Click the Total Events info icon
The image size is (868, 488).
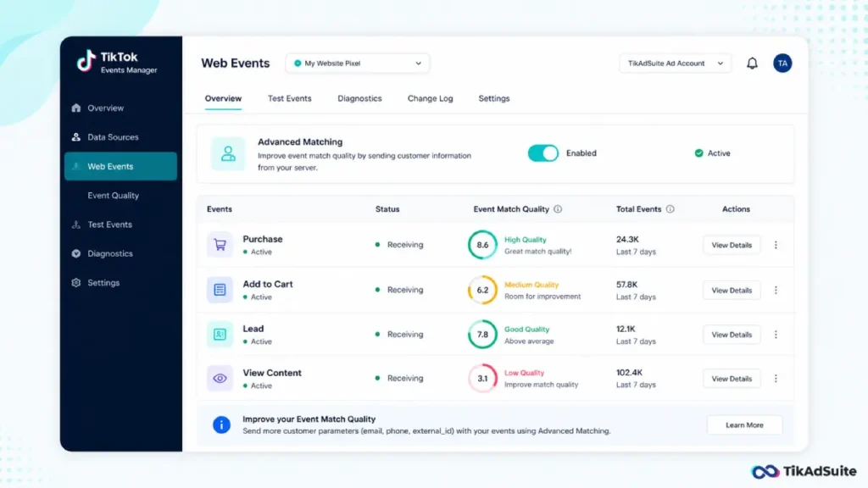pos(670,209)
